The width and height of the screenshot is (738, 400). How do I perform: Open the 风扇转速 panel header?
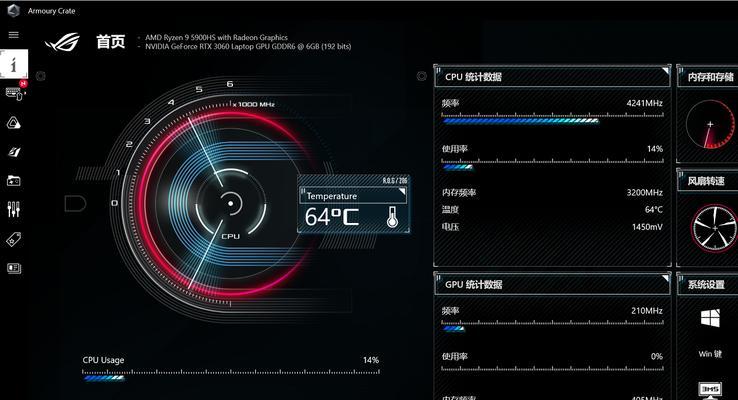point(707,181)
